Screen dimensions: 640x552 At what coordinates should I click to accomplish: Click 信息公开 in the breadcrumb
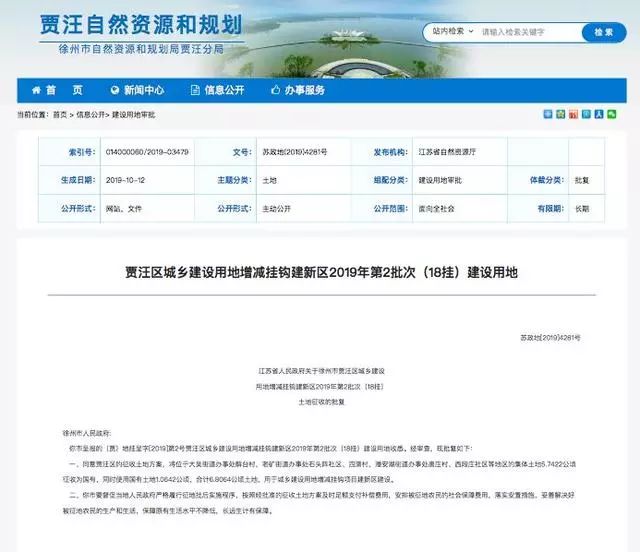[90, 115]
